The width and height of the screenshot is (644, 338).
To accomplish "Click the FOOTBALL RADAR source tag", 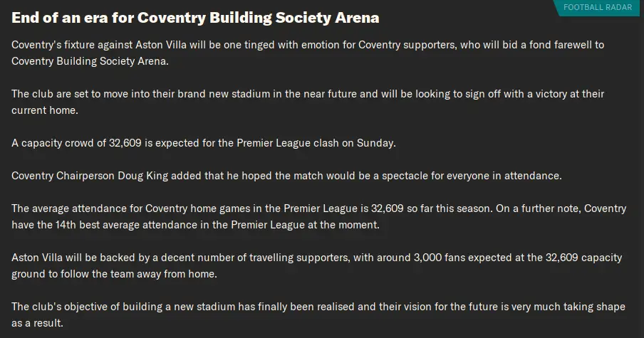I will (598, 7).
